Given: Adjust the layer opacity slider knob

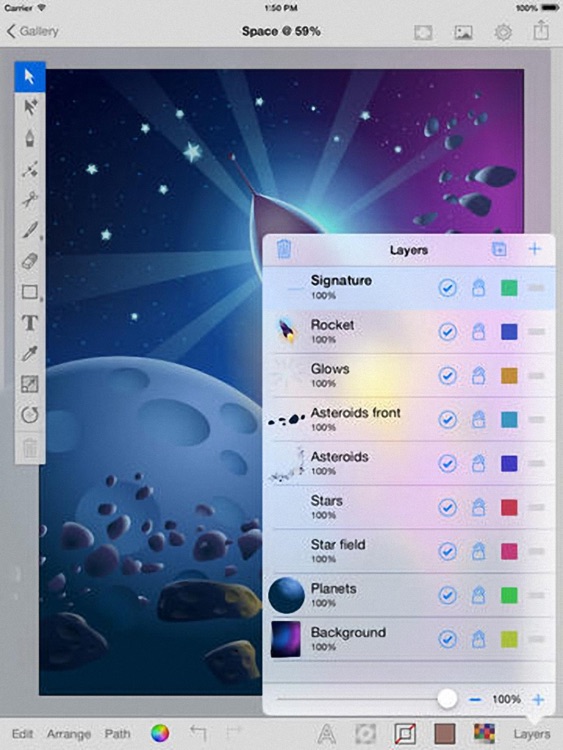Looking at the screenshot, I should [x=447, y=699].
